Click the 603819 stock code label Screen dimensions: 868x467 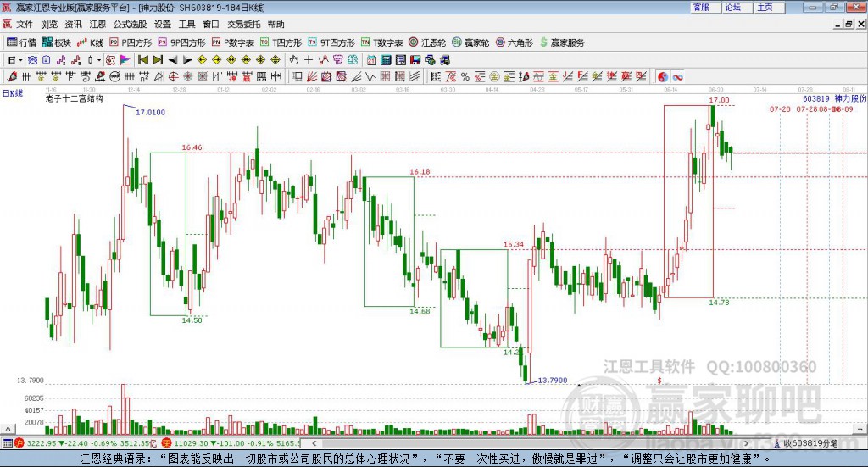pyautogui.click(x=816, y=98)
